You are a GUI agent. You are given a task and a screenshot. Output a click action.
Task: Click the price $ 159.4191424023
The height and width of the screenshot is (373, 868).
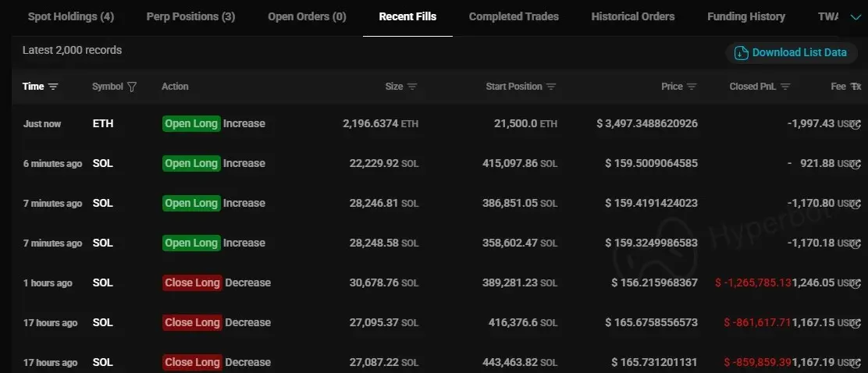(x=652, y=203)
